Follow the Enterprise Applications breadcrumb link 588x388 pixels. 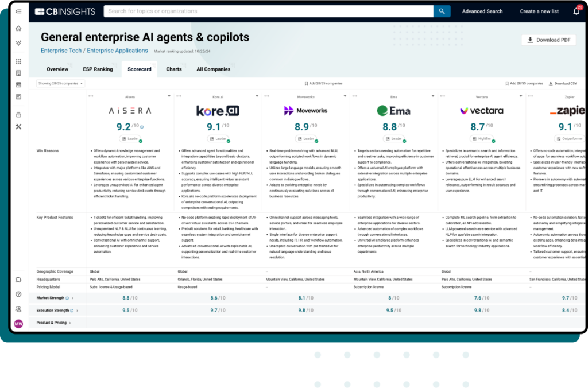click(117, 51)
